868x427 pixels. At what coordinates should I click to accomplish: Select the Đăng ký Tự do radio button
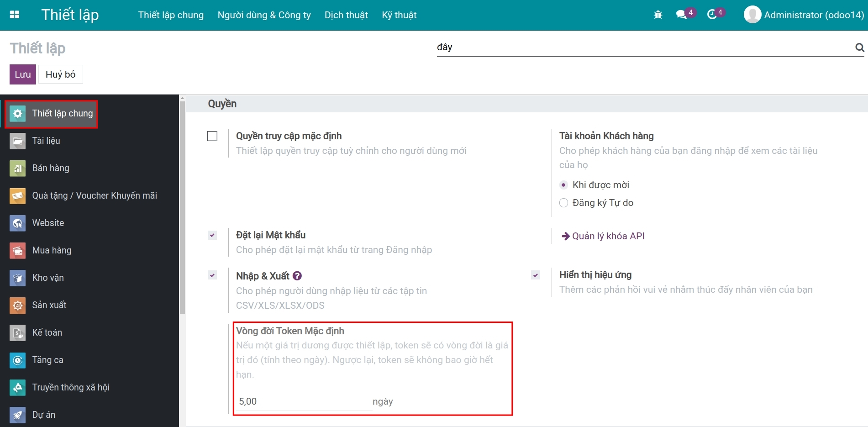click(563, 203)
